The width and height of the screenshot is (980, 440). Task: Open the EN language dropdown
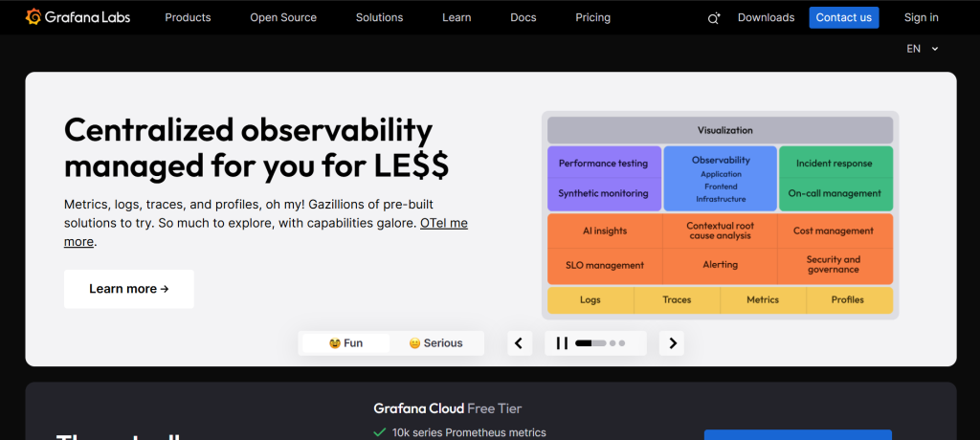click(x=923, y=49)
